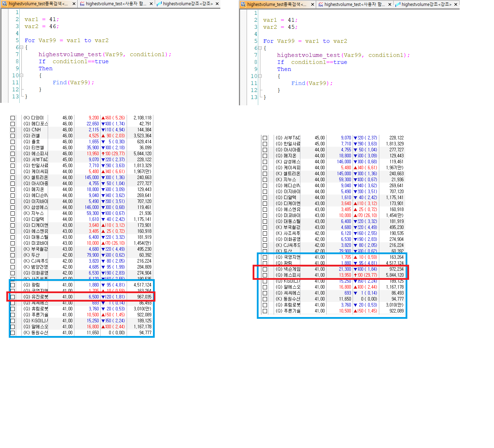The width and height of the screenshot is (494, 448).
Task: Close the highestvolume강조 tab in the var2 = 46 editor
Action: tap(217, 4)
